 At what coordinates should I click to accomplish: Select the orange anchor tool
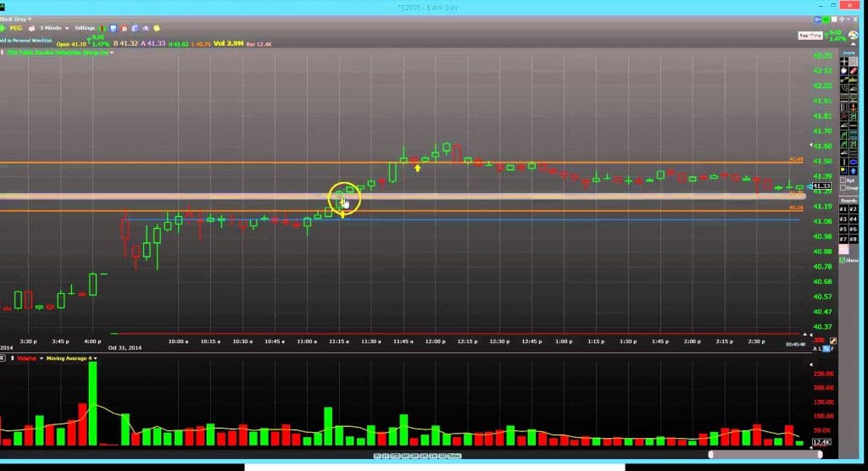pyautogui.click(x=853, y=108)
